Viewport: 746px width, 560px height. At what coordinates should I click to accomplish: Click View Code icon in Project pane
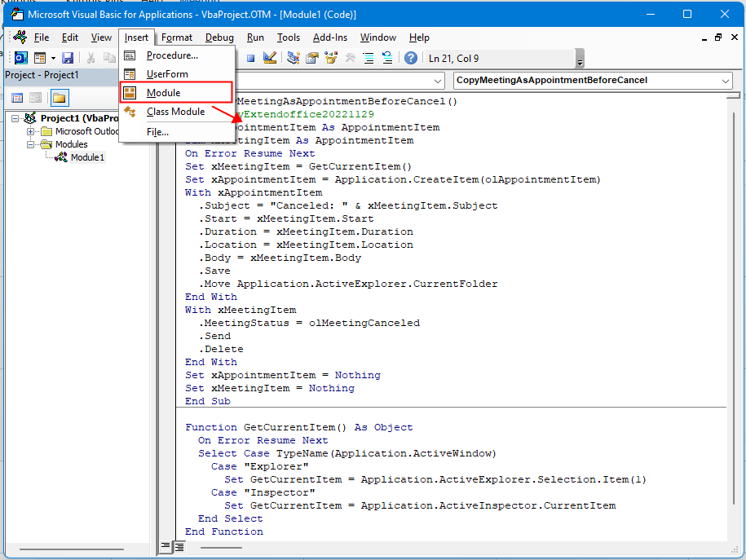coord(17,98)
